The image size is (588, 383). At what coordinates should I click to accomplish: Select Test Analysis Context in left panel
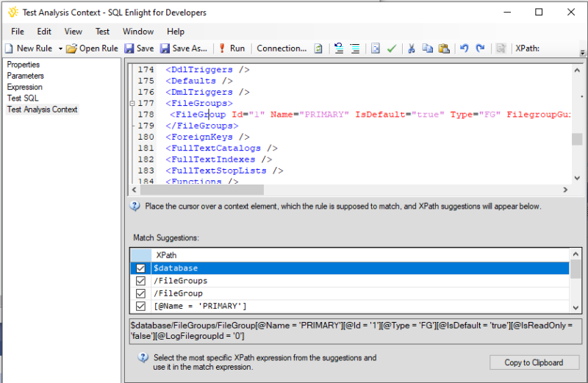(42, 110)
